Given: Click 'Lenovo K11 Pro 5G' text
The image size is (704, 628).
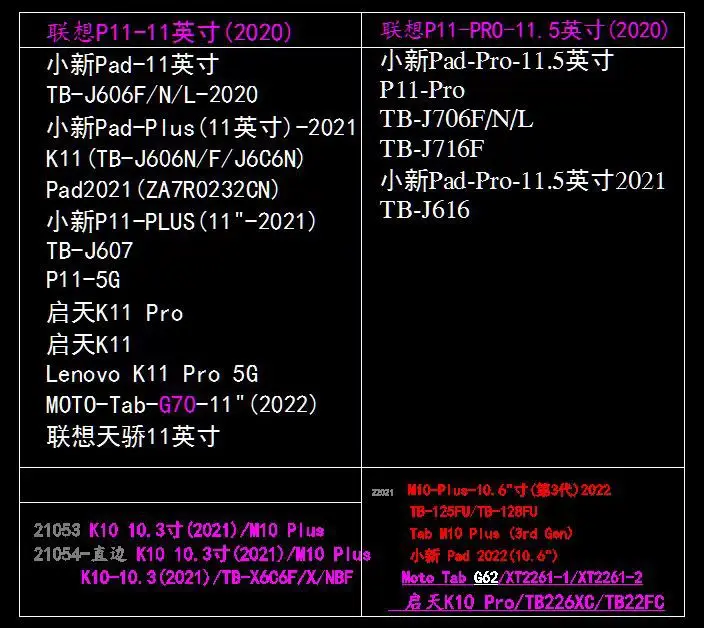Looking at the screenshot, I should tap(152, 374).
